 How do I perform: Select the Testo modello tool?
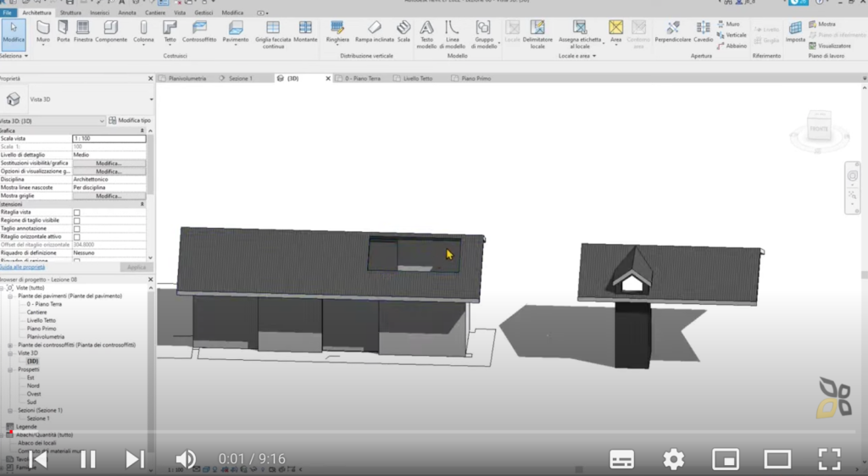[426, 34]
